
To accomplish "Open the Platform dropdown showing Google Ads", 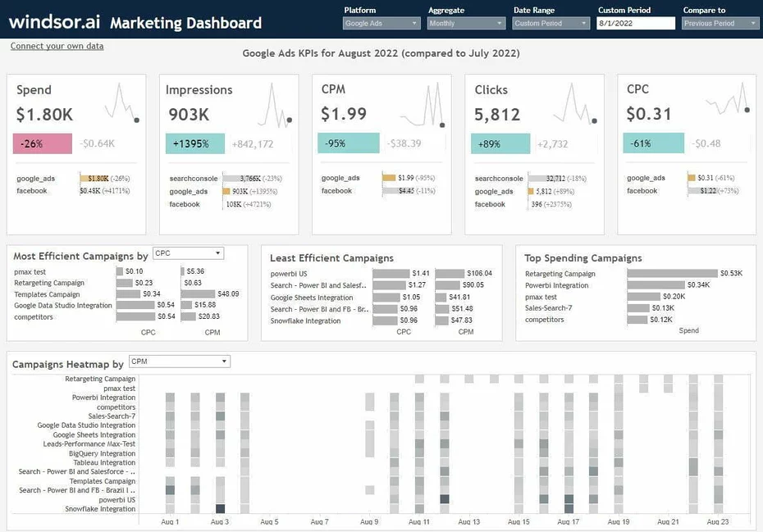I will tap(381, 23).
